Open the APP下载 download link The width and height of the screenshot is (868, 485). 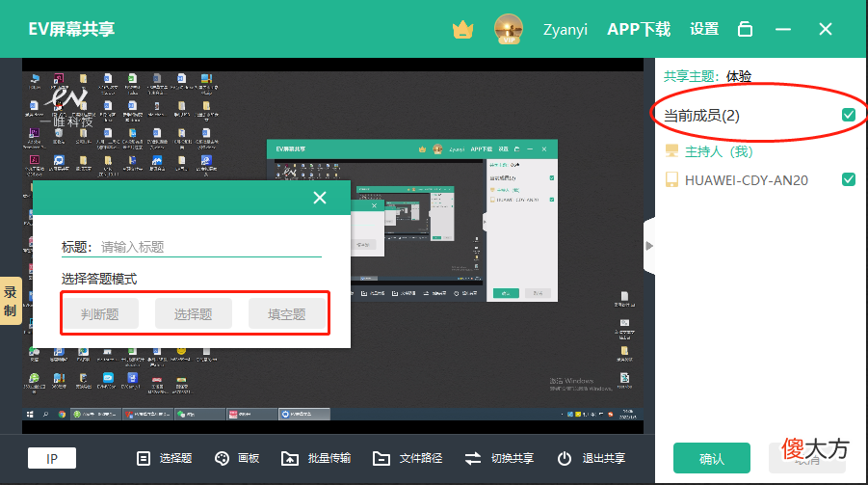(639, 29)
